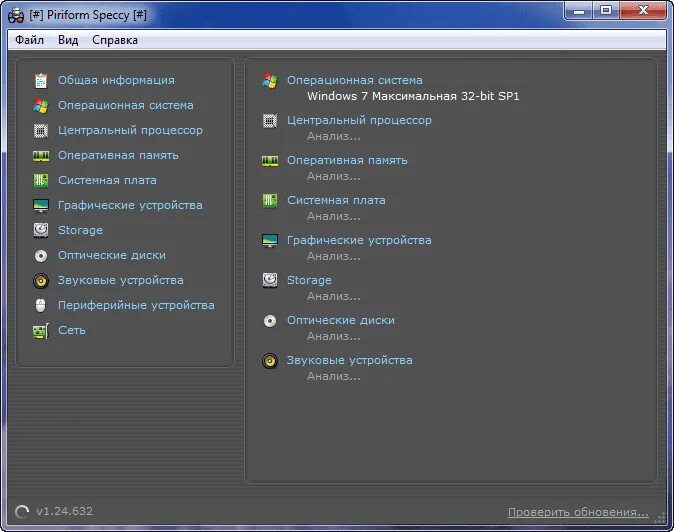Click the speaker icon in the summary panel

pos(270,361)
